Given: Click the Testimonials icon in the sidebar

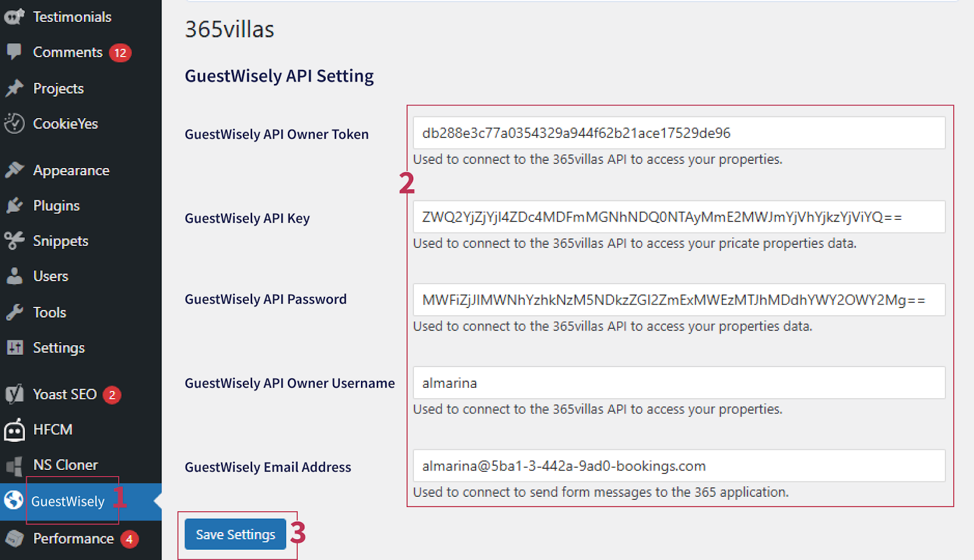Looking at the screenshot, I should 14,16.
